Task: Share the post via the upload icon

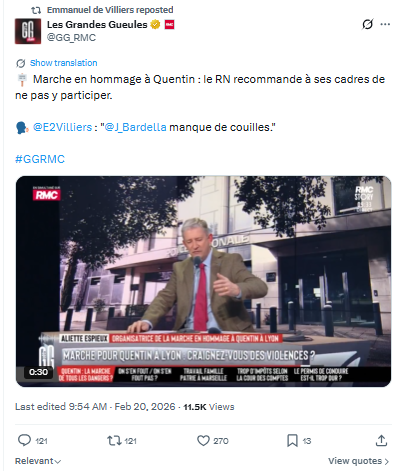Action: coord(381,441)
